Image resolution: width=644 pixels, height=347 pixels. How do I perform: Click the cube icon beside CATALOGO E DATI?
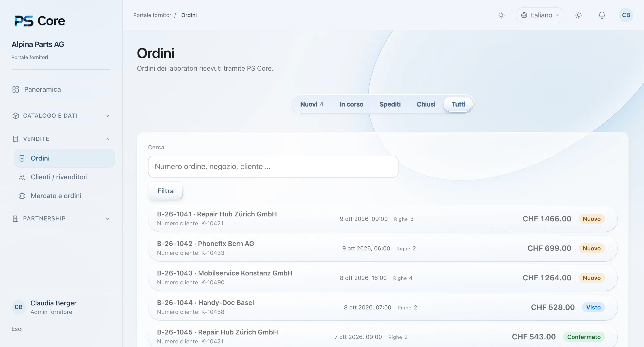15,116
